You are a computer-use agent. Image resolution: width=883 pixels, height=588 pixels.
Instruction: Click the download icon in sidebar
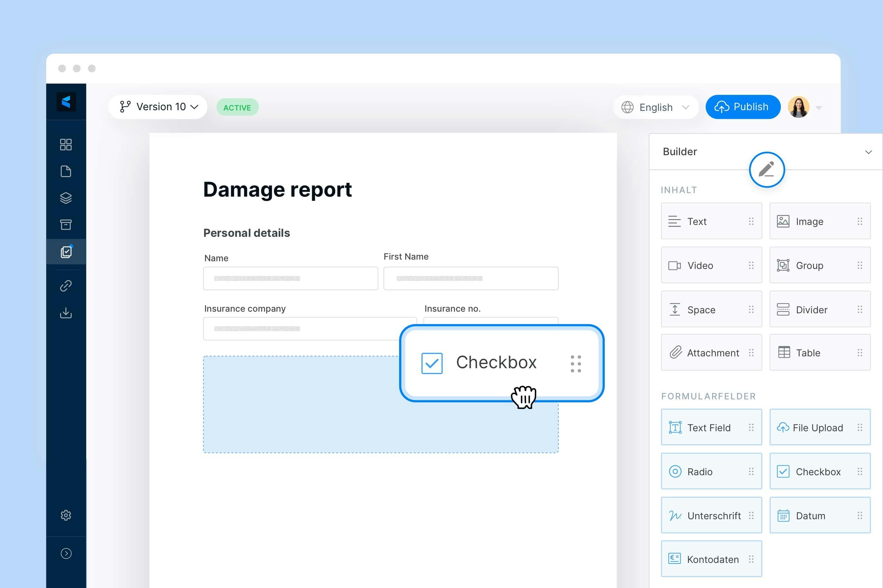[x=66, y=313]
